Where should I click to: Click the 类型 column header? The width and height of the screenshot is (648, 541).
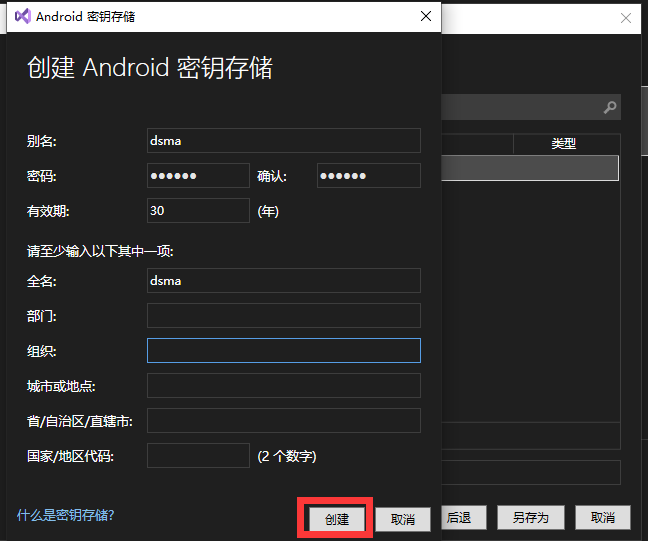coord(566,143)
